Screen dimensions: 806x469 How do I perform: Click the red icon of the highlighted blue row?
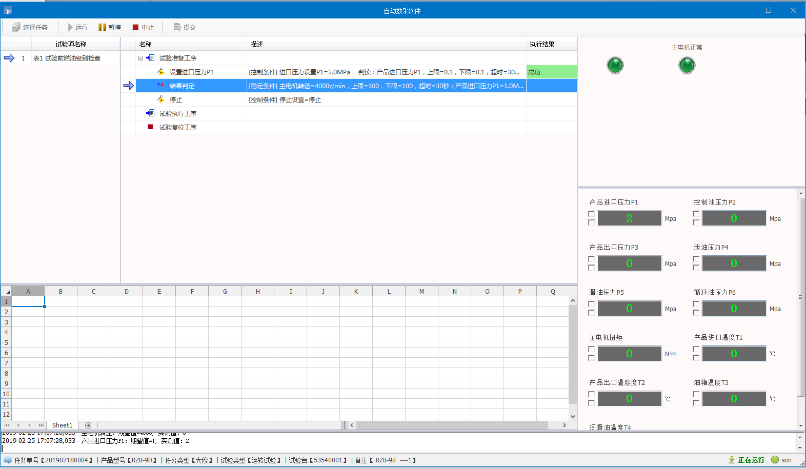[x=161, y=85]
